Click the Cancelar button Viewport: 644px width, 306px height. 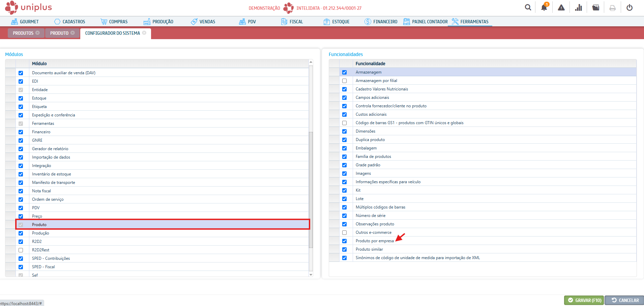click(x=625, y=300)
